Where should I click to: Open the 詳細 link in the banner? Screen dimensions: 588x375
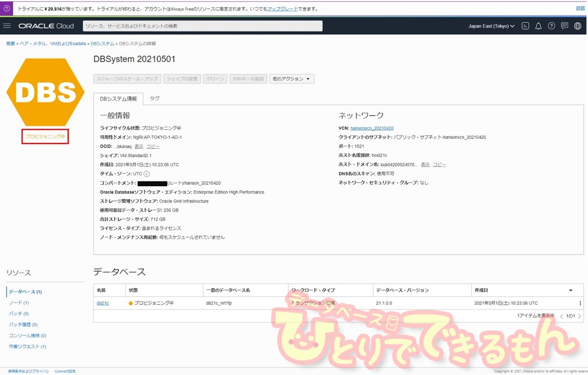click(580, 8)
